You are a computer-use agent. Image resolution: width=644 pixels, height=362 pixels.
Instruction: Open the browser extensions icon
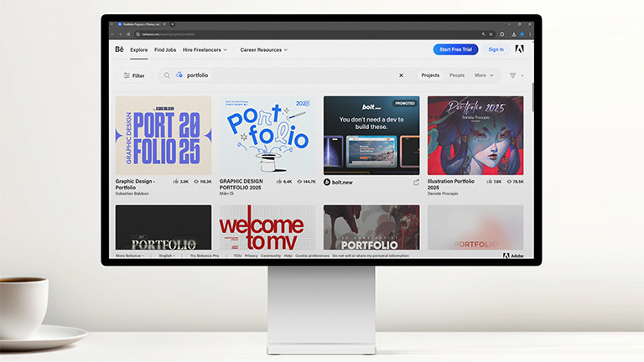pos(502,34)
